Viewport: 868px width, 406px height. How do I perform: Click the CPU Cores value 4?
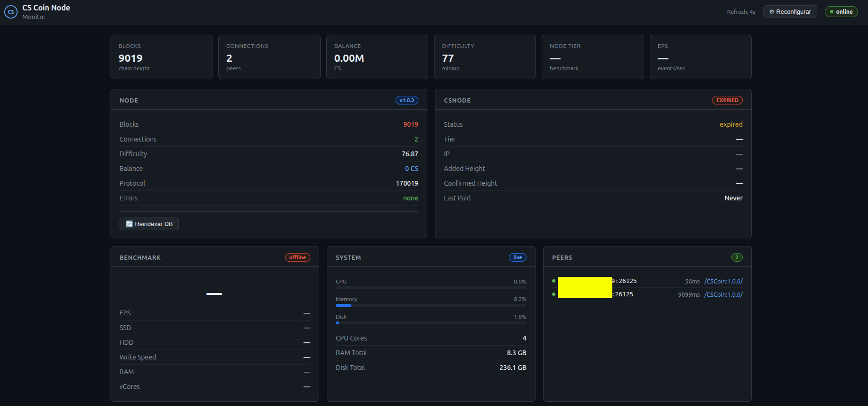click(525, 338)
